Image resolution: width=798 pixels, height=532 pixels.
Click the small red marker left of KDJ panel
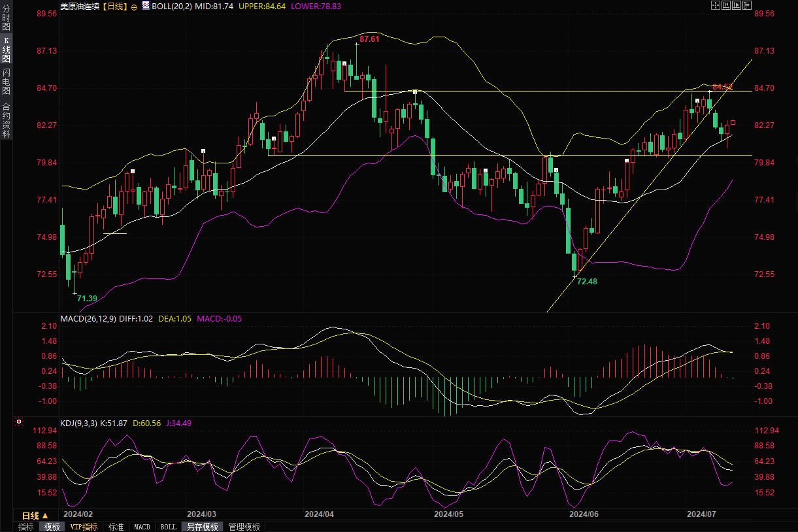coord(18,422)
